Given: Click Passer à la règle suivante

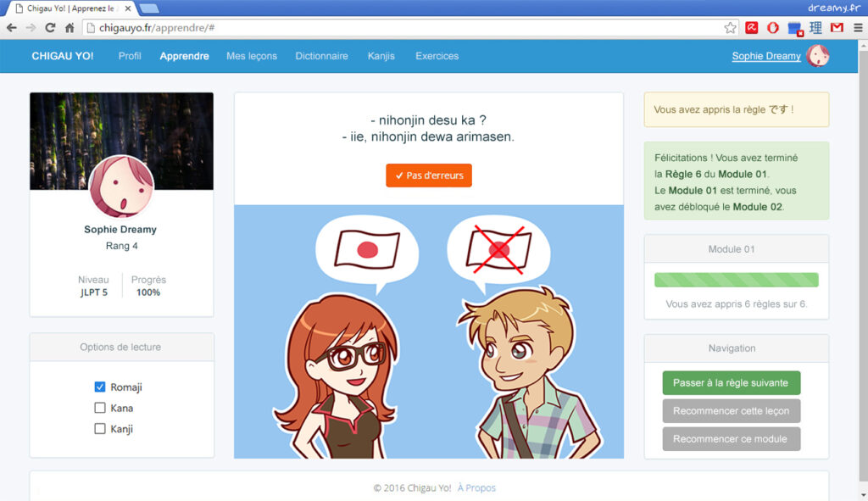Looking at the screenshot, I should pos(731,383).
